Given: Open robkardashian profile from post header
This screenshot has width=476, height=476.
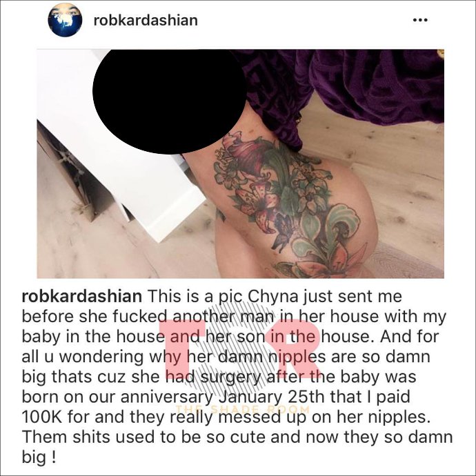Looking at the screenshot, I should coord(146,20).
